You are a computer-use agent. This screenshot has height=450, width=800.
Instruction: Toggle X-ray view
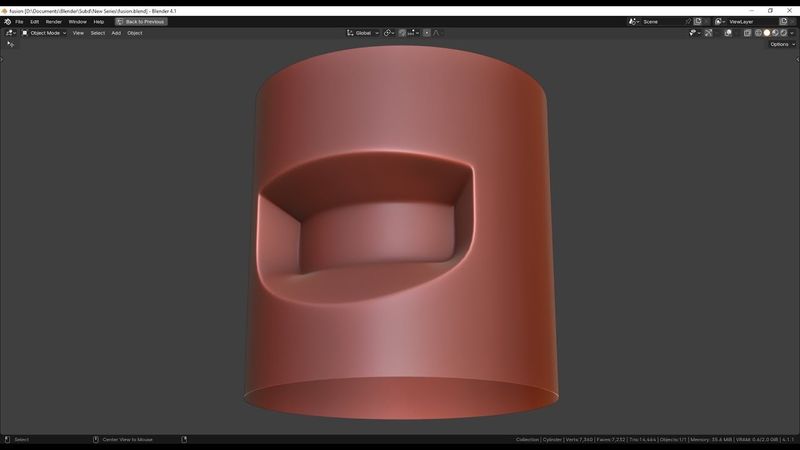click(x=747, y=33)
